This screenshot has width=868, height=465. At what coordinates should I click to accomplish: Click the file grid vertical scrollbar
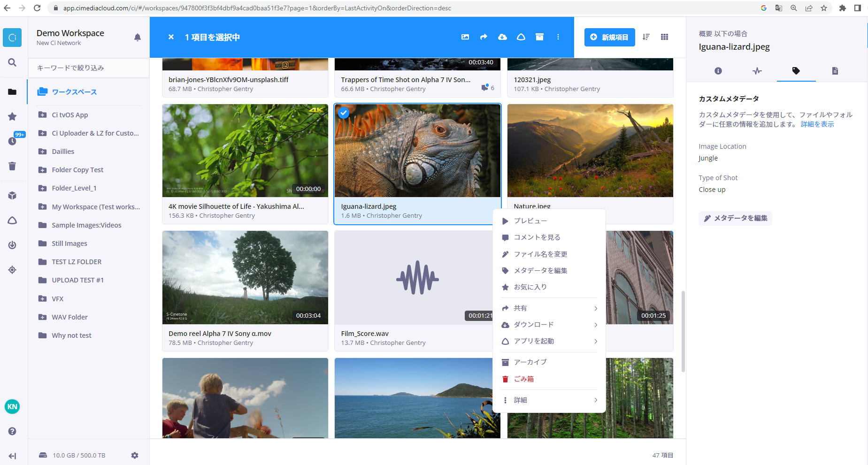pyautogui.click(x=683, y=331)
